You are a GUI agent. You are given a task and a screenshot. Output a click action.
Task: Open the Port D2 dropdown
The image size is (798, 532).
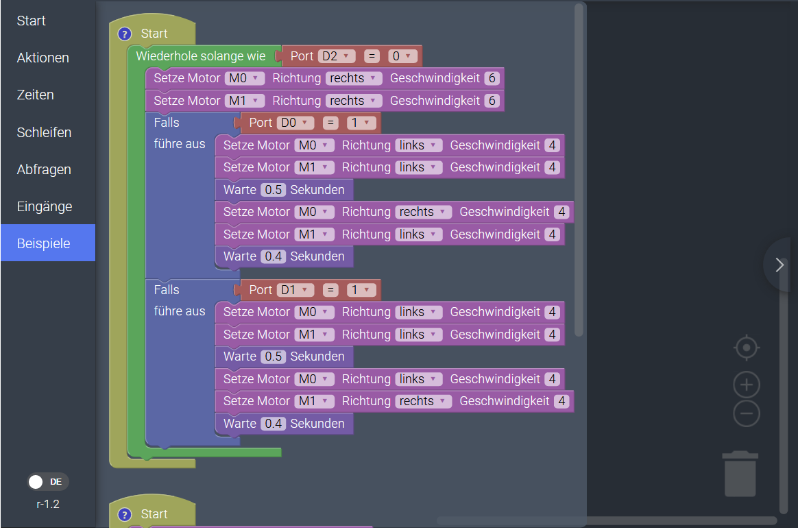[x=337, y=56]
